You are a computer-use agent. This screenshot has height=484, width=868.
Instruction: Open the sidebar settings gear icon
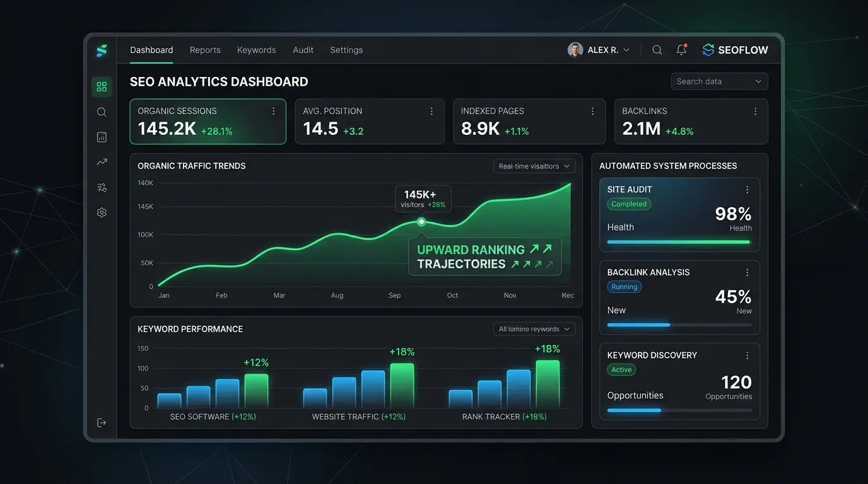[102, 212]
